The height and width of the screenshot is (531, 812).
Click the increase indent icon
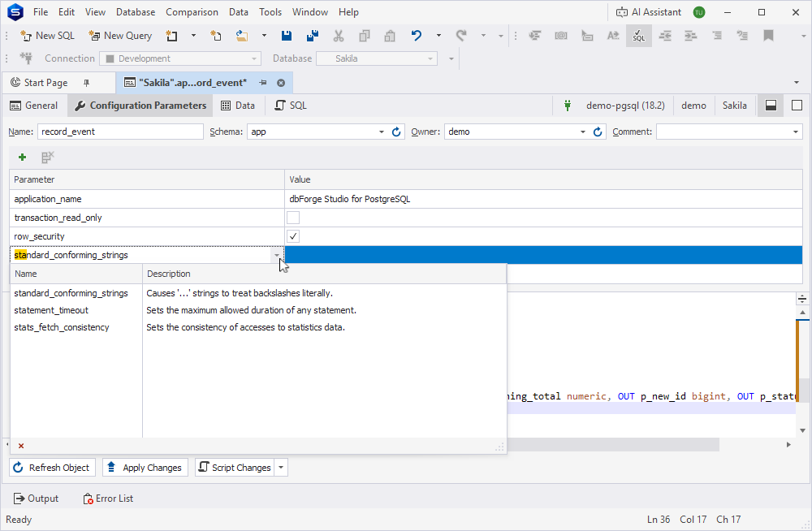pos(691,36)
